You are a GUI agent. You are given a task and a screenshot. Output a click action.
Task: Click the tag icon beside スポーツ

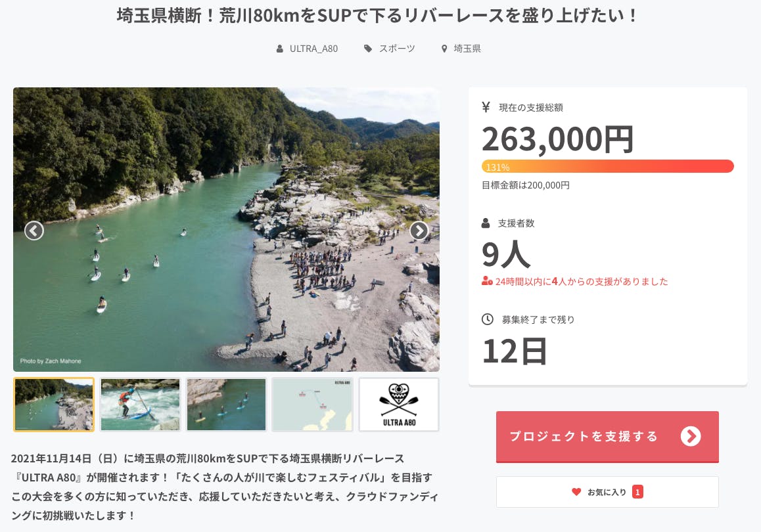[x=369, y=49]
